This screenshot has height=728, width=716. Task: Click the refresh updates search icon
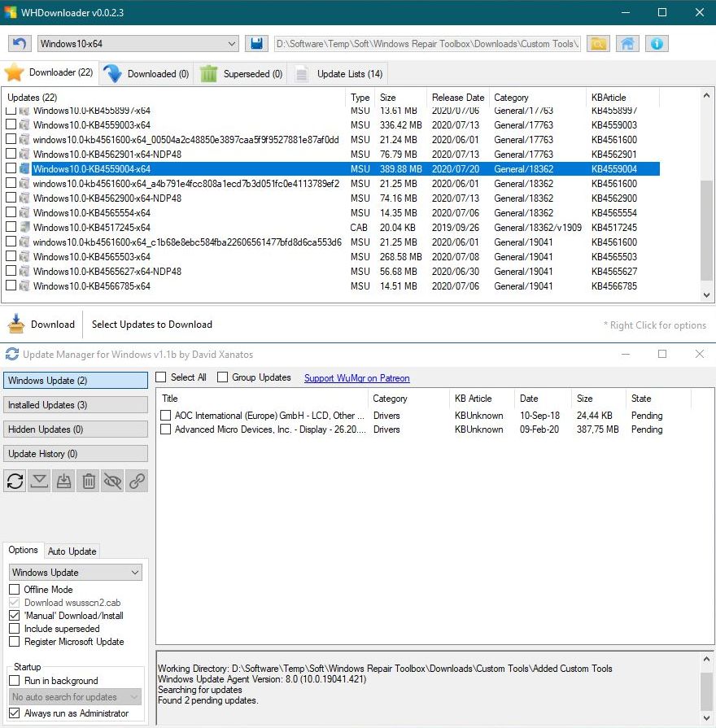tap(15, 481)
